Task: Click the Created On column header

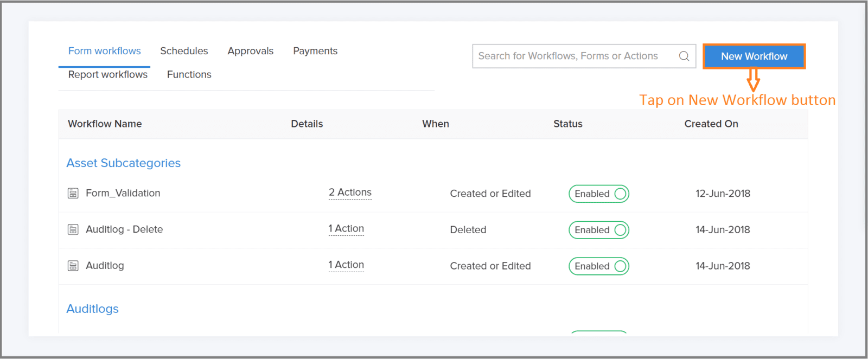Action: click(x=711, y=124)
